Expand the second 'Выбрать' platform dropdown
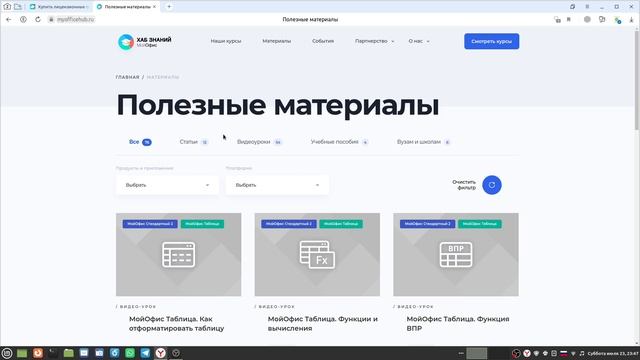 click(x=277, y=185)
